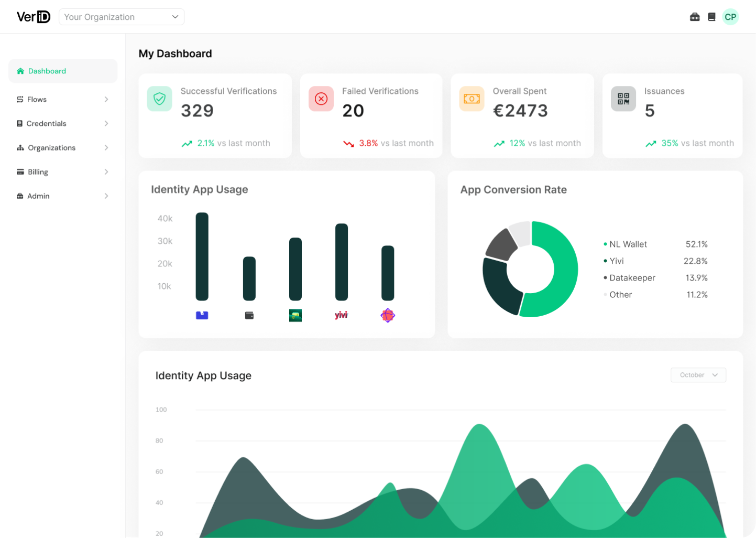Click the Yivi app logo under bar chart
Screen dimensions: 756x538
pyautogui.click(x=341, y=315)
